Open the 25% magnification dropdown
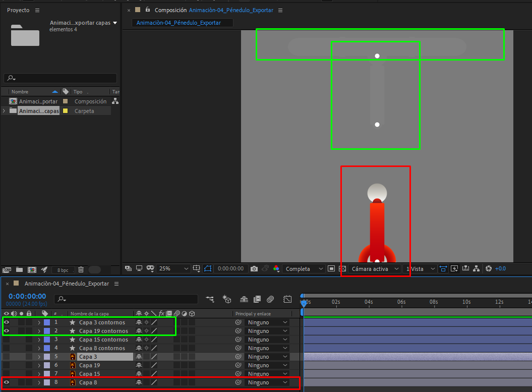This screenshot has height=392, width=532. pyautogui.click(x=173, y=268)
